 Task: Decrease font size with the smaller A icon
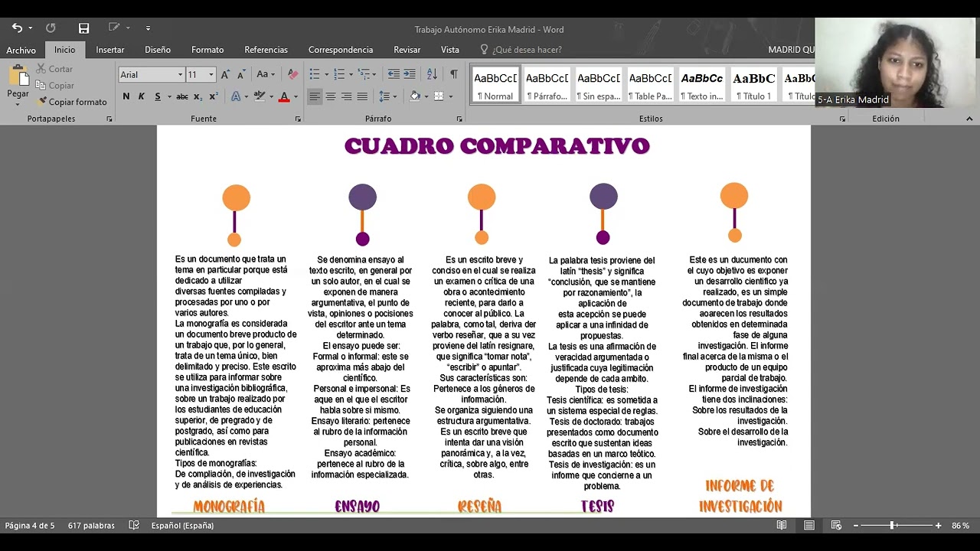pos(241,74)
